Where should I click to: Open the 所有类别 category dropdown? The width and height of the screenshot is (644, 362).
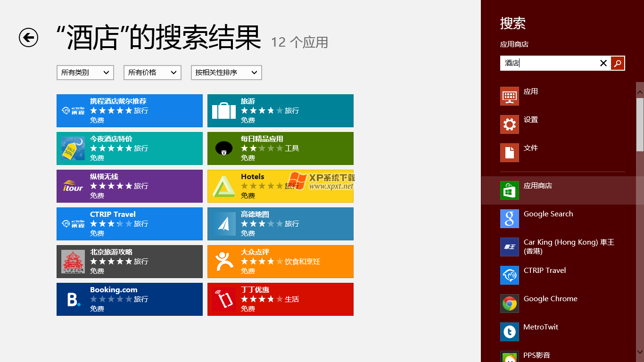point(85,73)
